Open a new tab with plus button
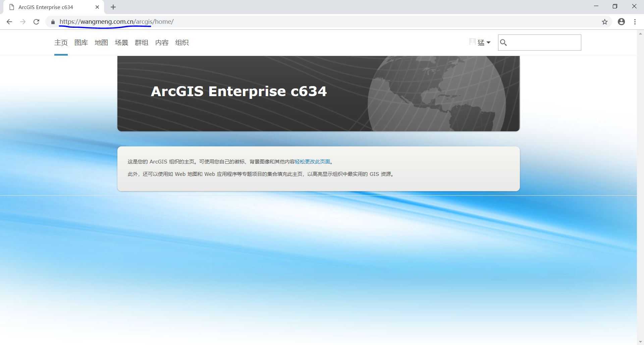The width and height of the screenshot is (644, 345). [x=113, y=7]
